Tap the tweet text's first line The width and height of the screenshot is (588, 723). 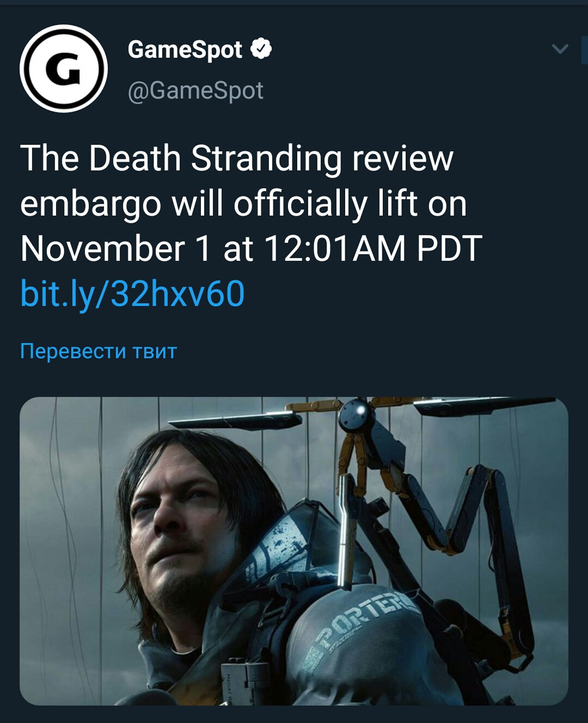click(237, 158)
